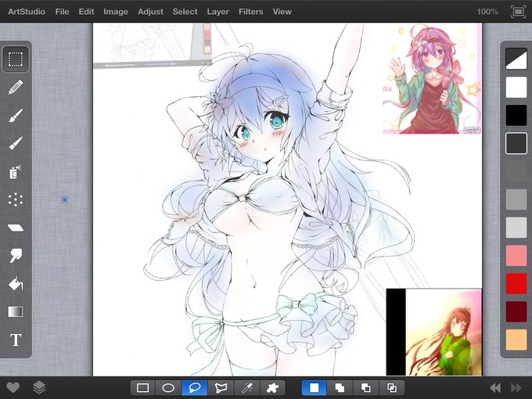This screenshot has width=532, height=399.
Task: Open the Image menu
Action: point(116,12)
